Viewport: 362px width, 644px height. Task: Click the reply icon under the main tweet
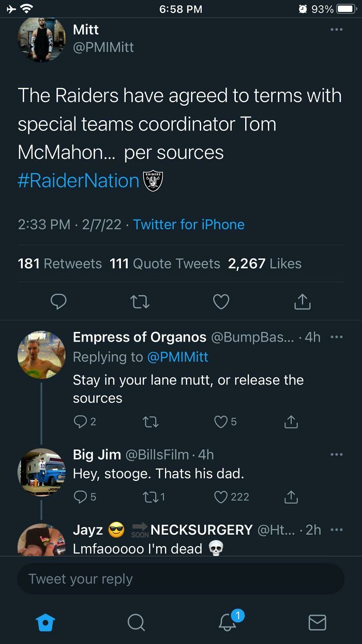pos(58,302)
